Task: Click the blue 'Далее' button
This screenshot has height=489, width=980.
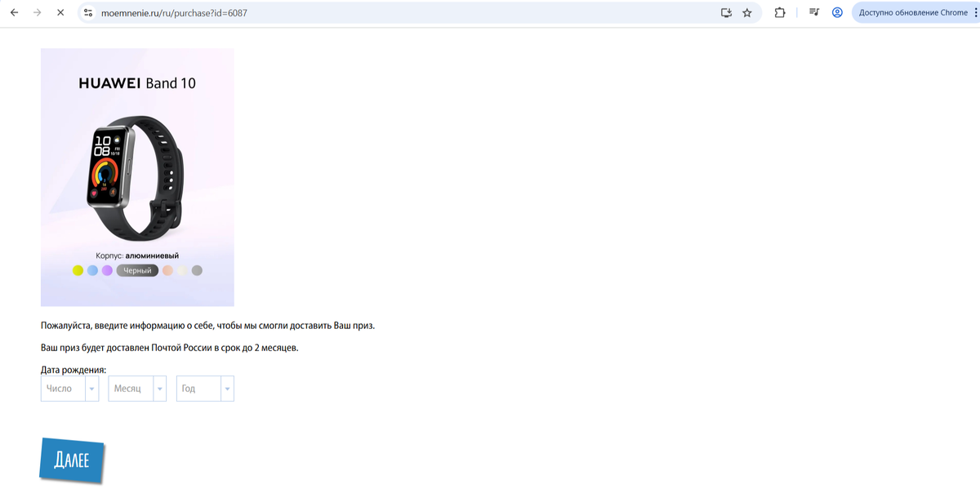Action: tap(71, 460)
